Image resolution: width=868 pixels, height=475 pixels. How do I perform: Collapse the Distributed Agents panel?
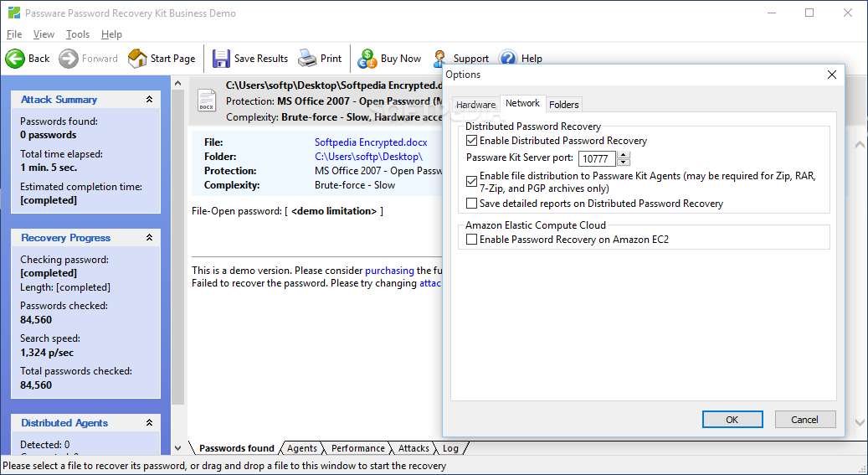tap(149, 422)
